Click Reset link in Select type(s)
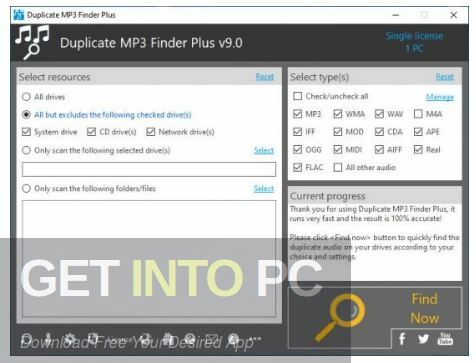This screenshot has width=476, height=363. [445, 77]
